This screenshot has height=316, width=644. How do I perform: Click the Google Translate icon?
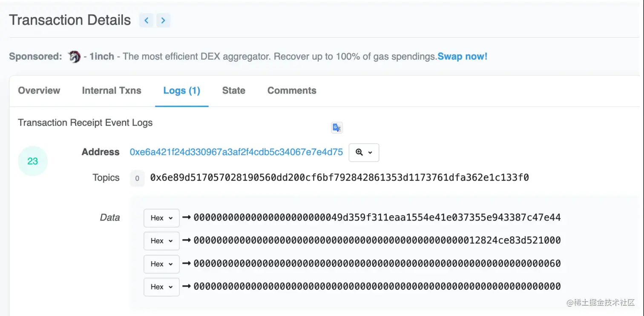pyautogui.click(x=337, y=128)
